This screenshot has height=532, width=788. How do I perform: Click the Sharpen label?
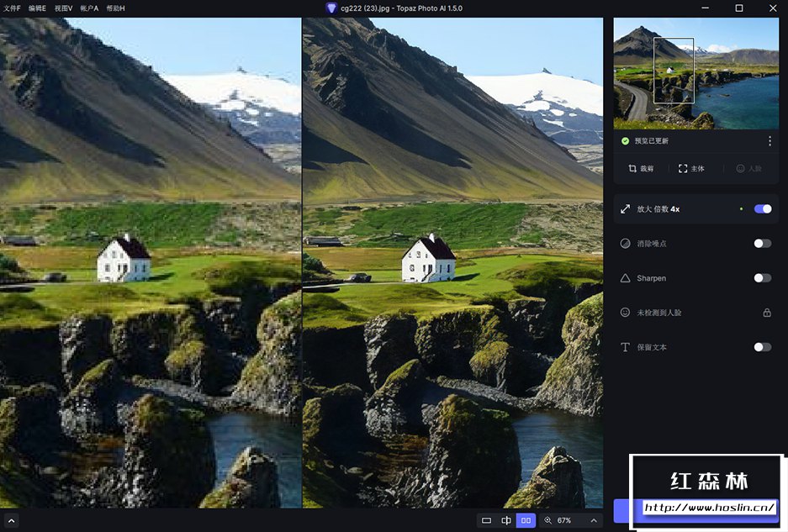coord(651,278)
